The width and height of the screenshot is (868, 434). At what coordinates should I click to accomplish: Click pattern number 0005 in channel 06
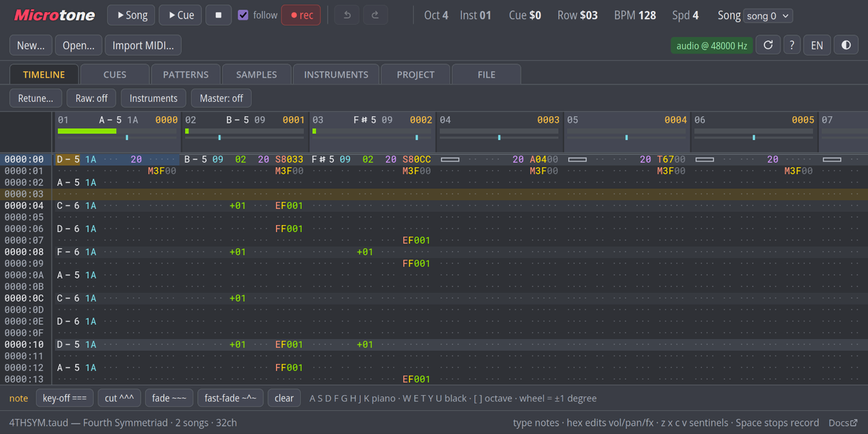click(x=803, y=120)
